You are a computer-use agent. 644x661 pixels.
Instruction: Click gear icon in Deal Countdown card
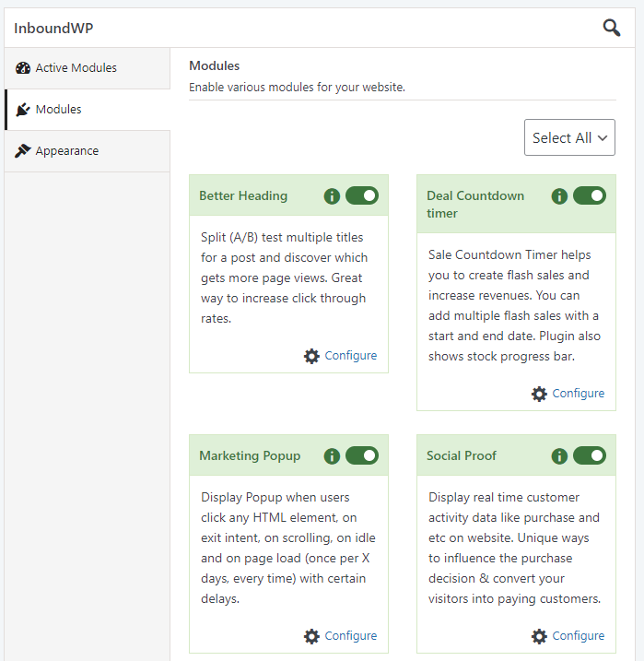539,394
